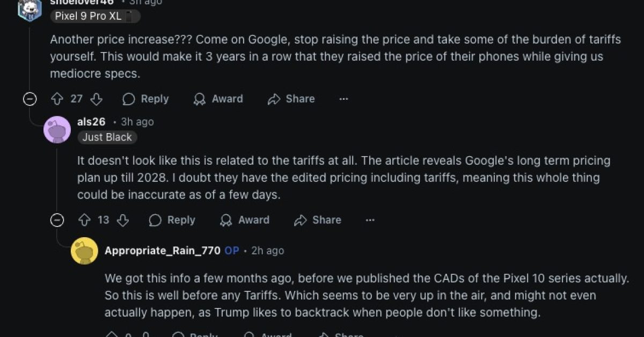Open more options on als26's comment
The width and height of the screenshot is (644, 337).
pos(370,220)
